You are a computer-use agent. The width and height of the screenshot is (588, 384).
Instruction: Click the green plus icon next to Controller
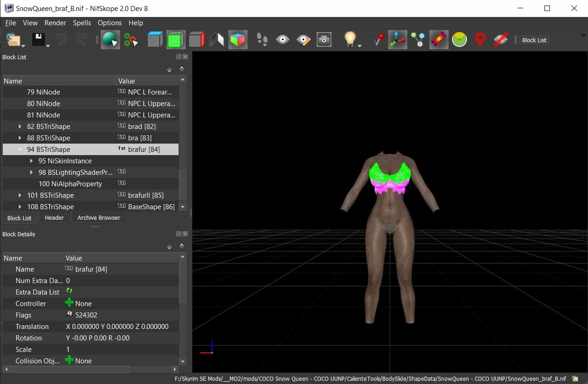[69, 303]
